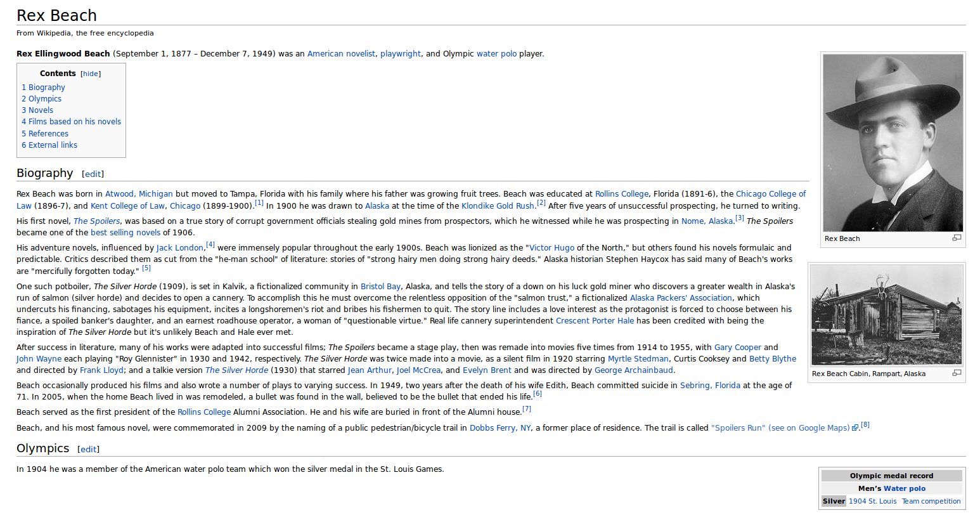Click the Water polo link in medal box
Viewport: 980px width, 515px height.
[904, 488]
